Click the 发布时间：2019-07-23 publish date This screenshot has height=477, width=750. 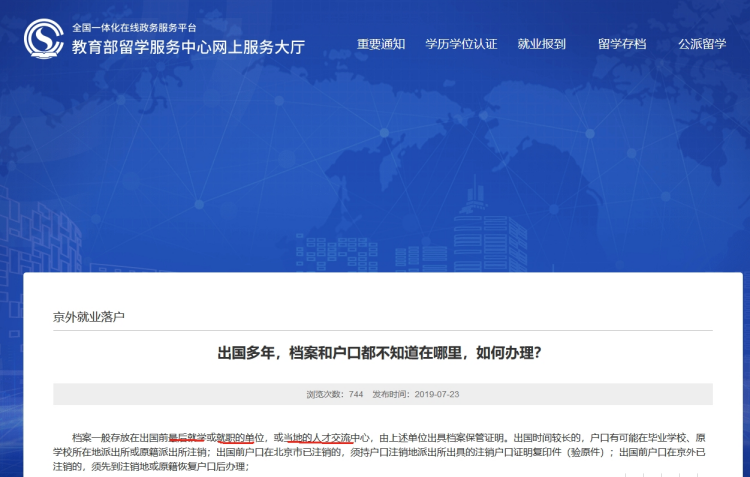[416, 394]
